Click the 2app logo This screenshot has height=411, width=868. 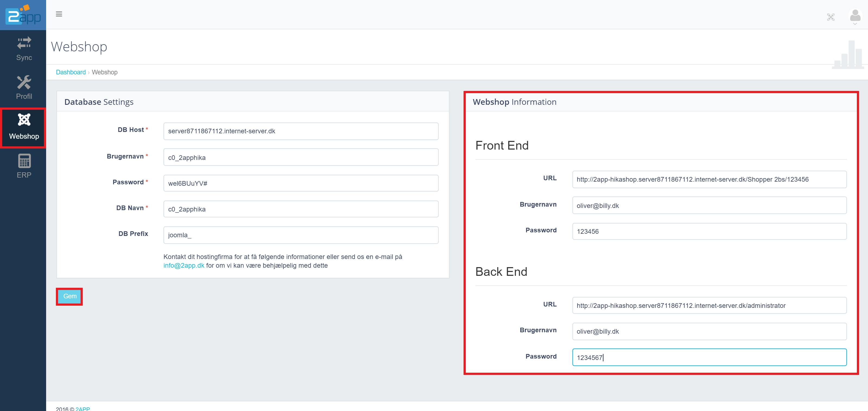23,15
